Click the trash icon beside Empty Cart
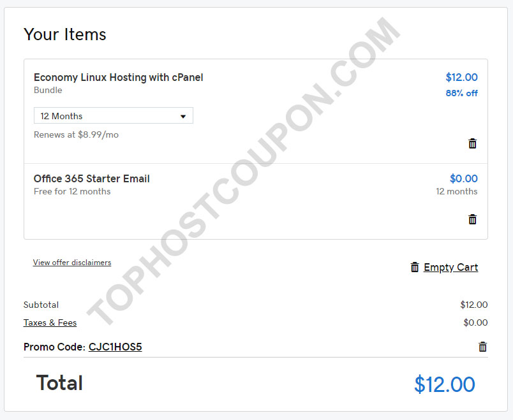The image size is (513, 420). (415, 267)
